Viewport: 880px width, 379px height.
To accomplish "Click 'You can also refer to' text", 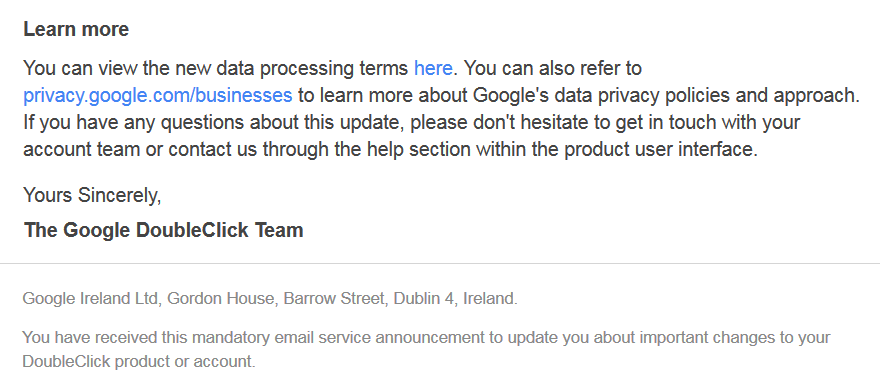I will (x=552, y=69).
